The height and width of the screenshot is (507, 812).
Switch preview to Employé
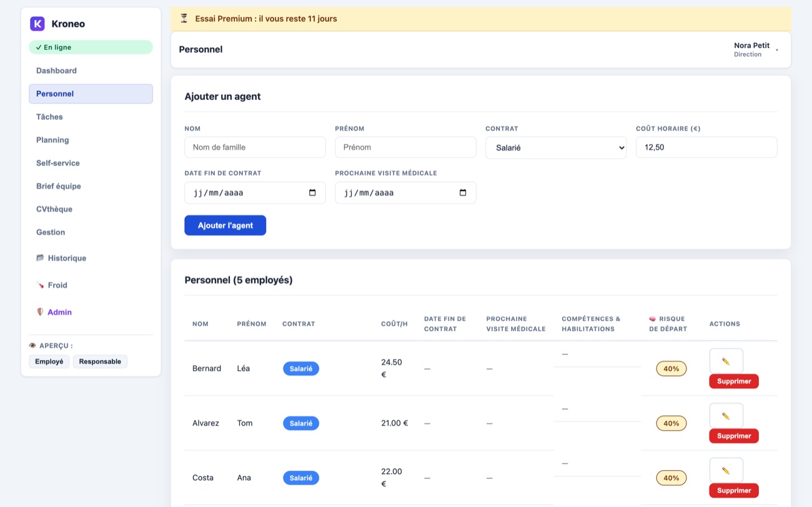point(49,362)
